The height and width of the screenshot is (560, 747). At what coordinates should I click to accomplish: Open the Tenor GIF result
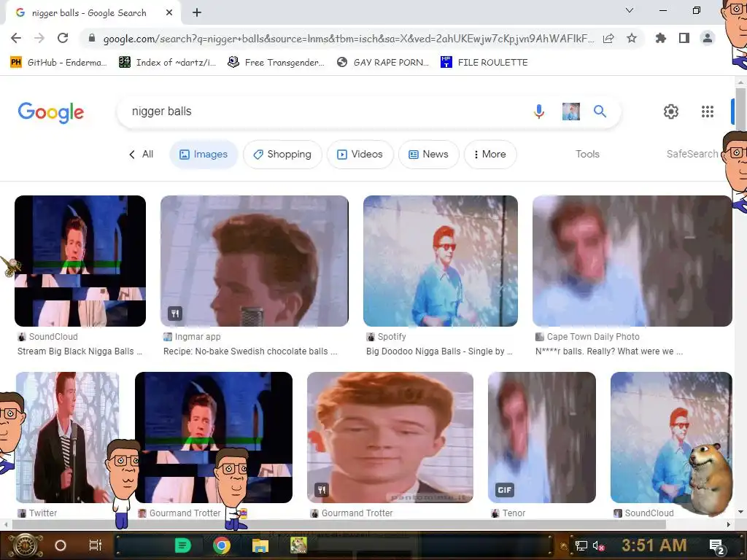pyautogui.click(x=542, y=437)
